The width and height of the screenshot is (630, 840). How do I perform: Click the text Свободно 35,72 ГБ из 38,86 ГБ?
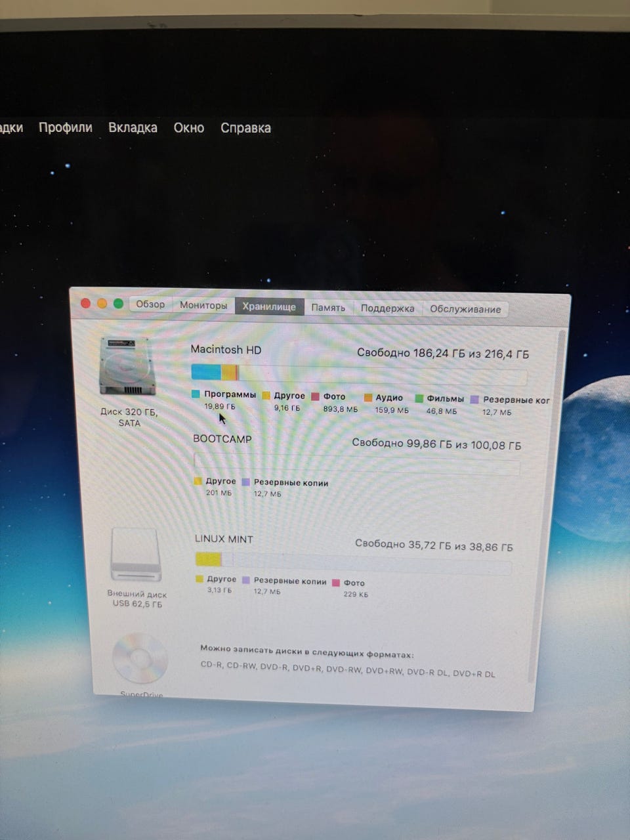(434, 545)
